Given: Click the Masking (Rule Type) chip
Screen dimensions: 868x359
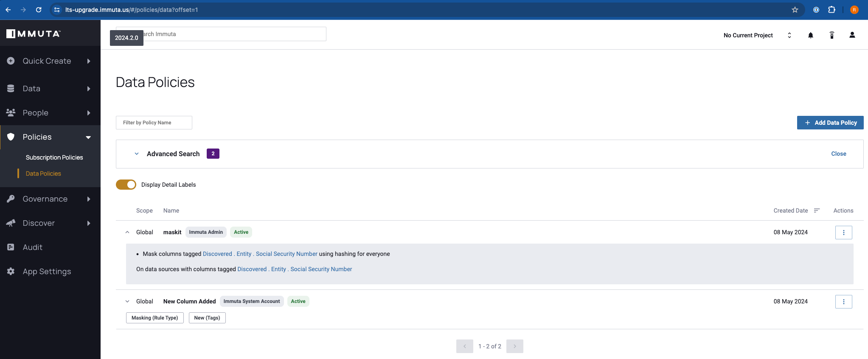Looking at the screenshot, I should pyautogui.click(x=155, y=318).
